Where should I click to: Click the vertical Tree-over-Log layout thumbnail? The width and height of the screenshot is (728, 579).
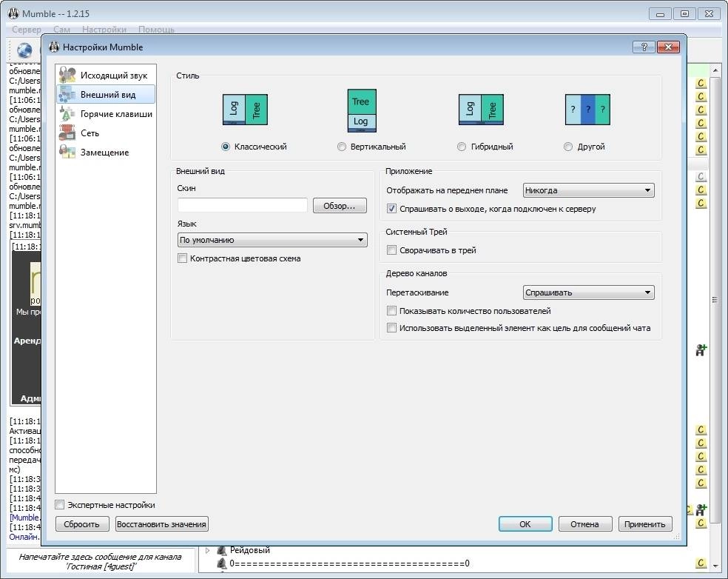point(362,110)
